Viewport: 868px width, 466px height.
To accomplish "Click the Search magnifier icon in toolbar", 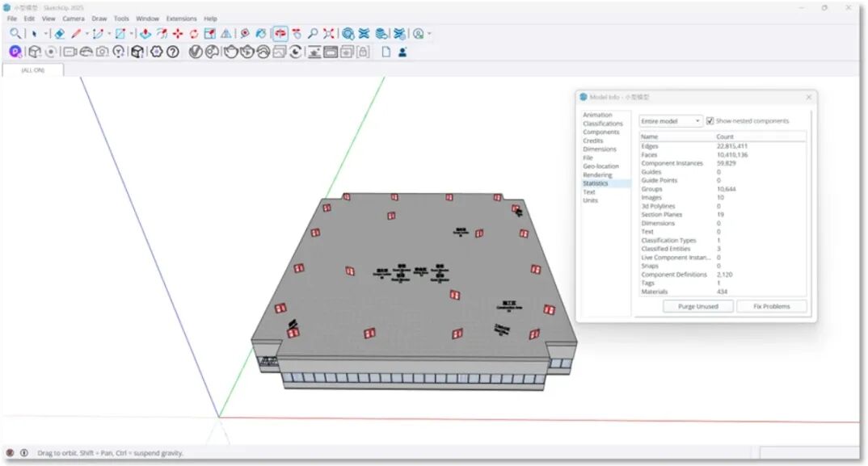I will tap(15, 34).
